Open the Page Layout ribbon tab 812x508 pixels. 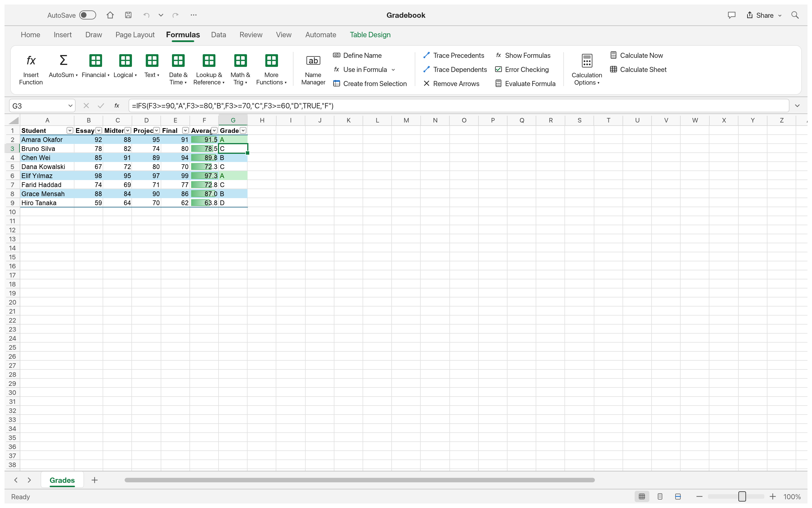coord(135,35)
